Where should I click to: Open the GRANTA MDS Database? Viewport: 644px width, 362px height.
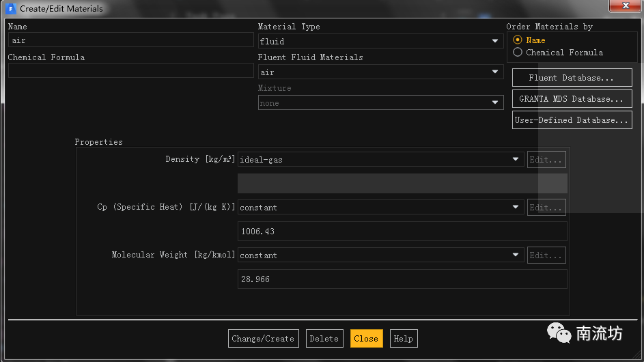(572, 99)
